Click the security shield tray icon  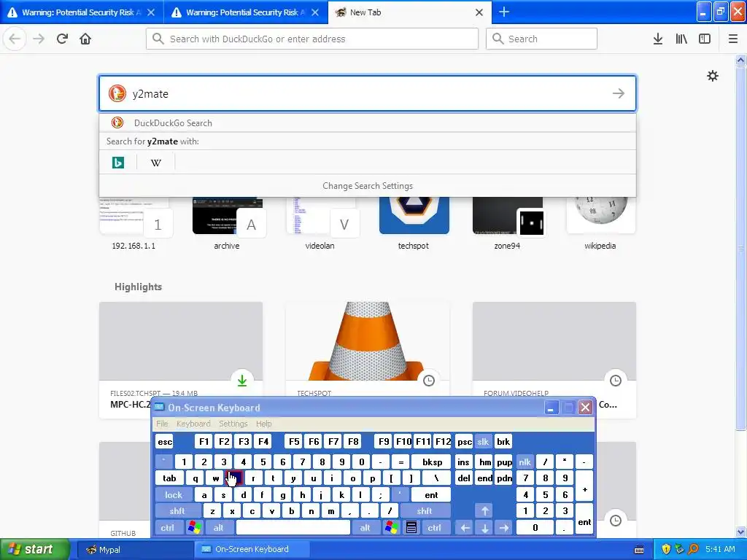pyautogui.click(x=666, y=549)
